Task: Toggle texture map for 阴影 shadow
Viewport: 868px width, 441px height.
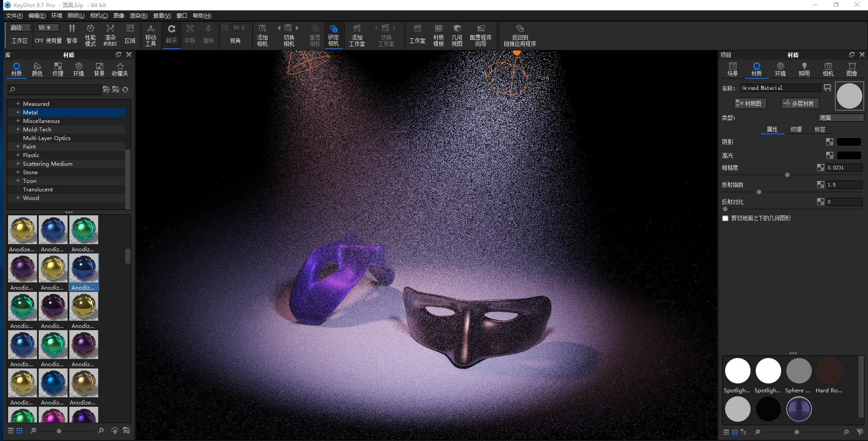Action: [x=830, y=142]
